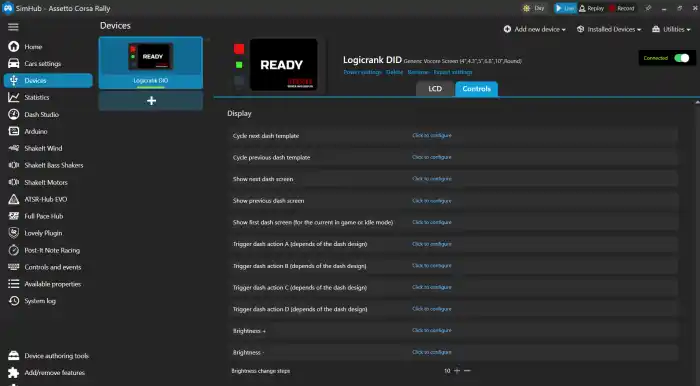The height and width of the screenshot is (386, 700).
Task: Switch to the LCD tab
Action: 435,89
